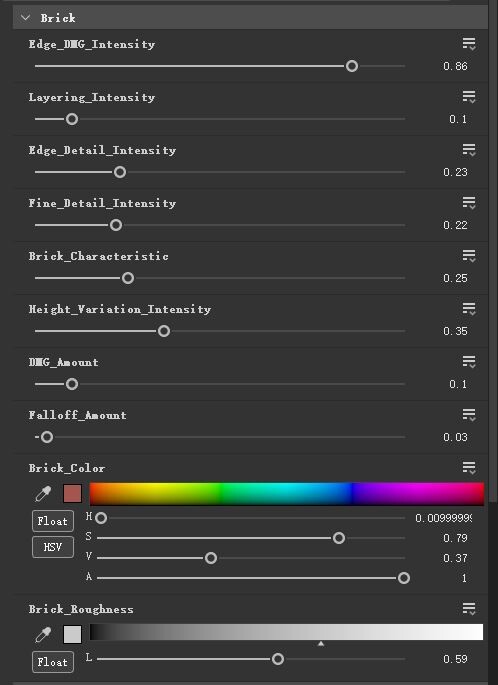Screen dimensions: 498x685
Task: Click the Brick_Characteristic options menu icon
Action: (469, 256)
